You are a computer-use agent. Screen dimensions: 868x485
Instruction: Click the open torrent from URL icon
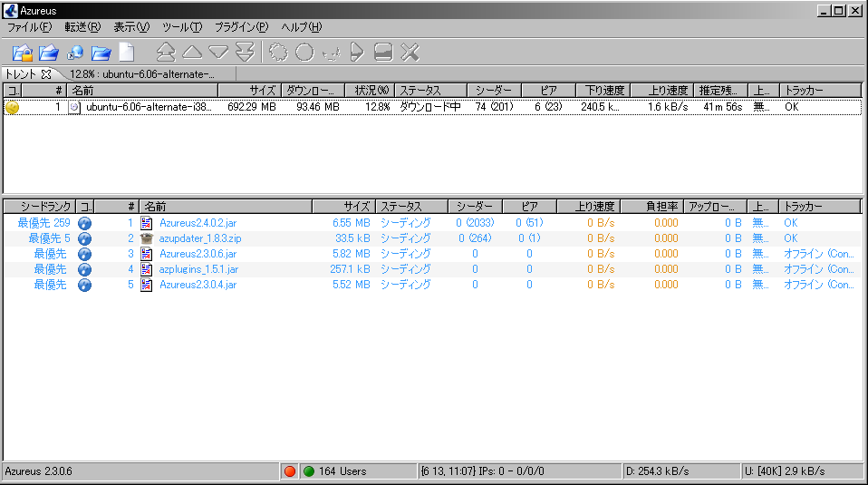pos(75,53)
